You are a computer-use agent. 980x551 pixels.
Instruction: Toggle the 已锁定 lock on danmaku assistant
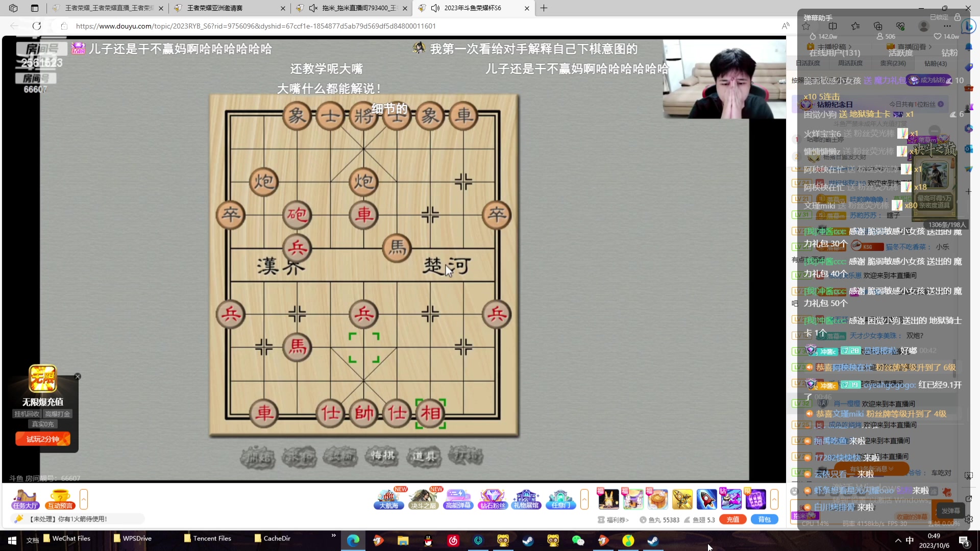pyautogui.click(x=958, y=17)
